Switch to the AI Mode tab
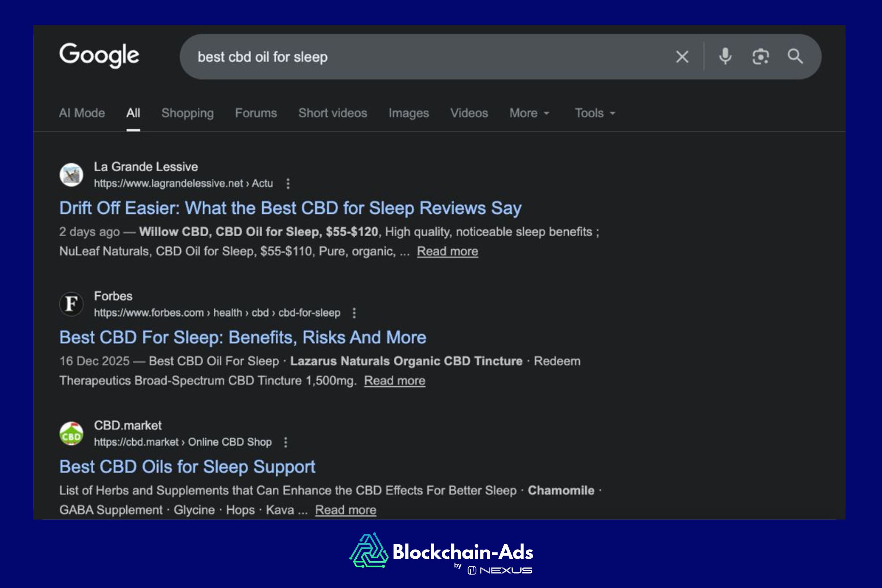This screenshot has height=588, width=882. (82, 113)
